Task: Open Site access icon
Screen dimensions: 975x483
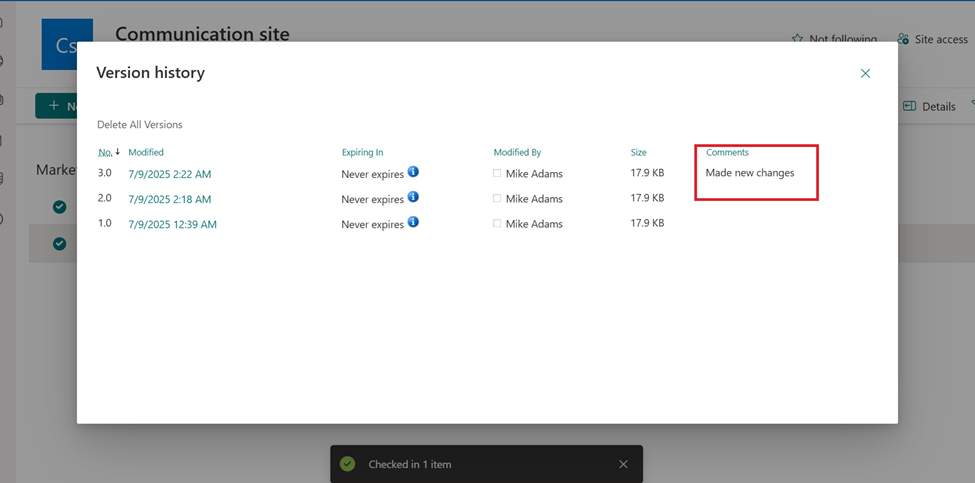Action: [903, 39]
